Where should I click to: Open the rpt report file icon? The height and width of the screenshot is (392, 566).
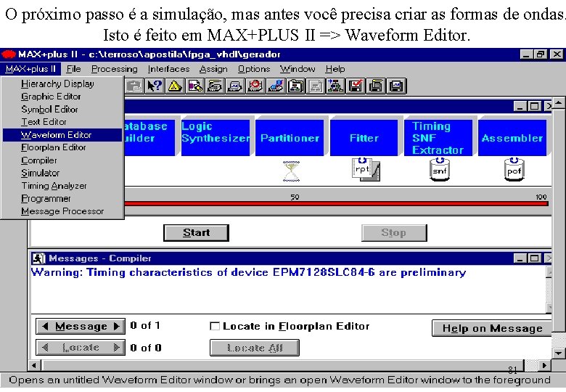(365, 170)
